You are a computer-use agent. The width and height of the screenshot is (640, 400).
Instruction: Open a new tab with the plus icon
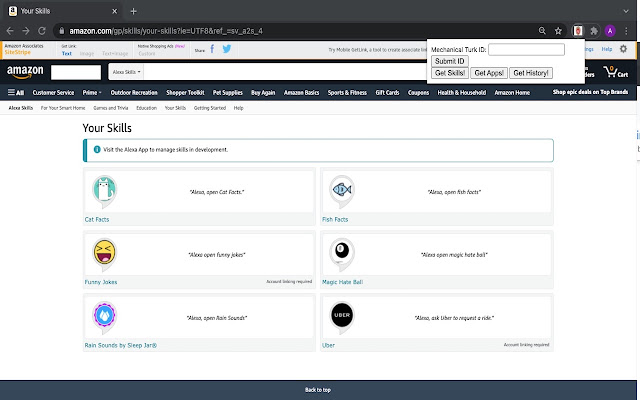tap(133, 11)
